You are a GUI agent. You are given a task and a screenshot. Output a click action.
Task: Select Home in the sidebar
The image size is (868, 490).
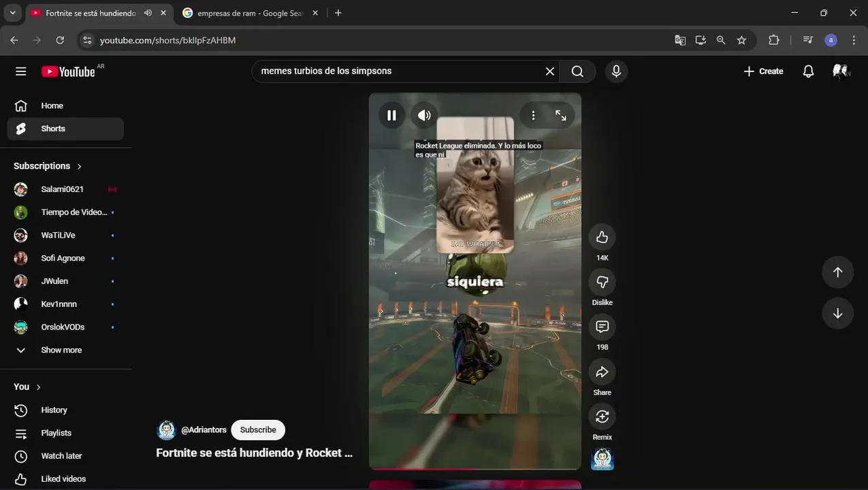point(65,105)
